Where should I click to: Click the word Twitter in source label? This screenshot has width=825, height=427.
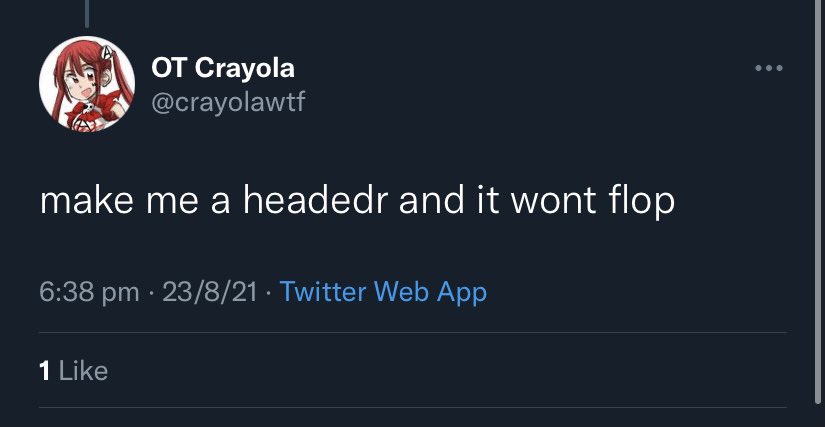tap(323, 292)
